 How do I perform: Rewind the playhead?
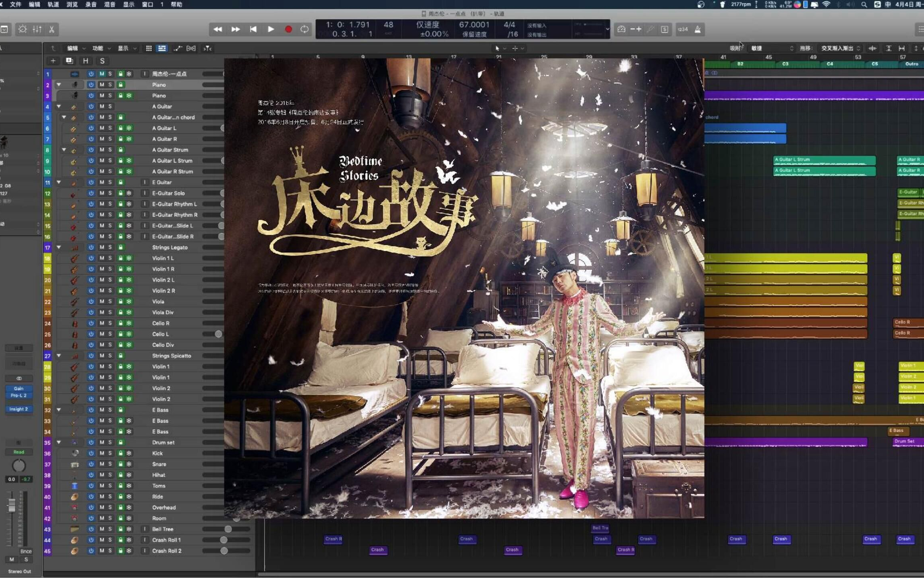(218, 29)
